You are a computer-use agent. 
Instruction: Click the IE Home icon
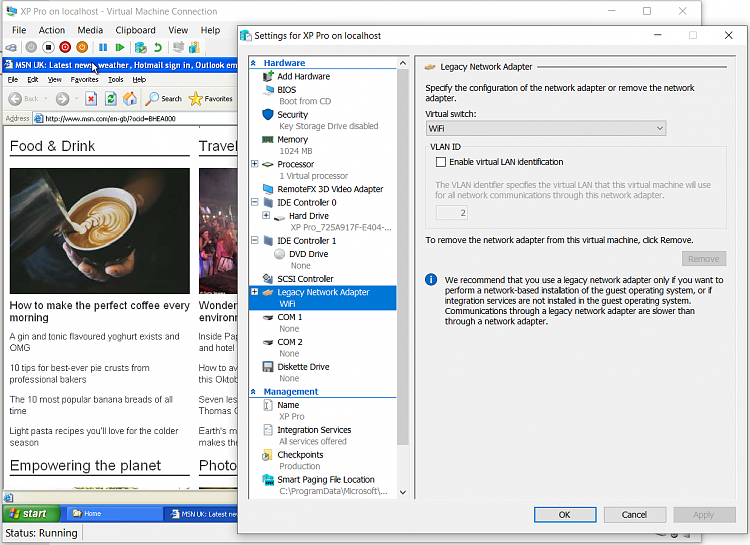[130, 99]
